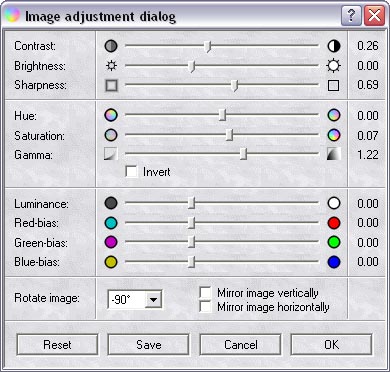Image resolution: width=390 pixels, height=372 pixels.
Task: Click the light Gamma gradient icon
Action: coord(111,154)
